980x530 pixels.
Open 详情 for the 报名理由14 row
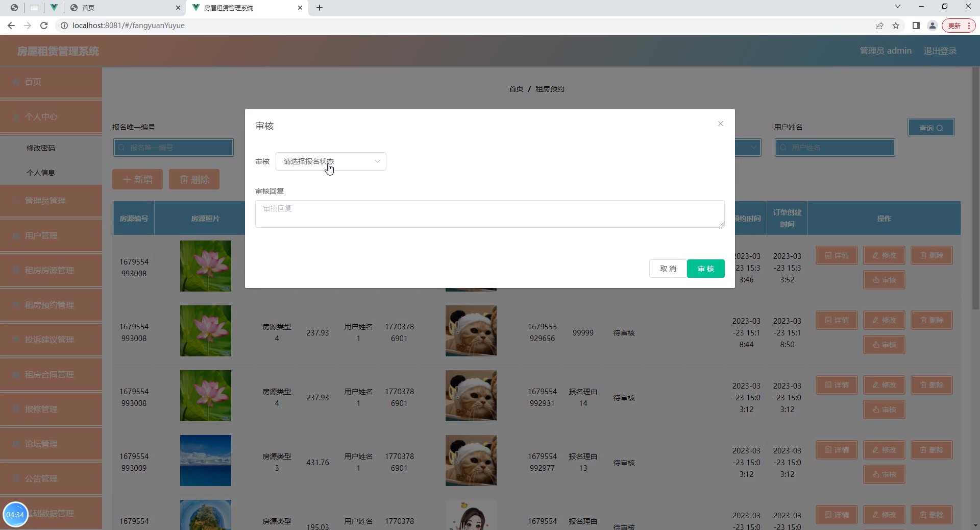837,385
